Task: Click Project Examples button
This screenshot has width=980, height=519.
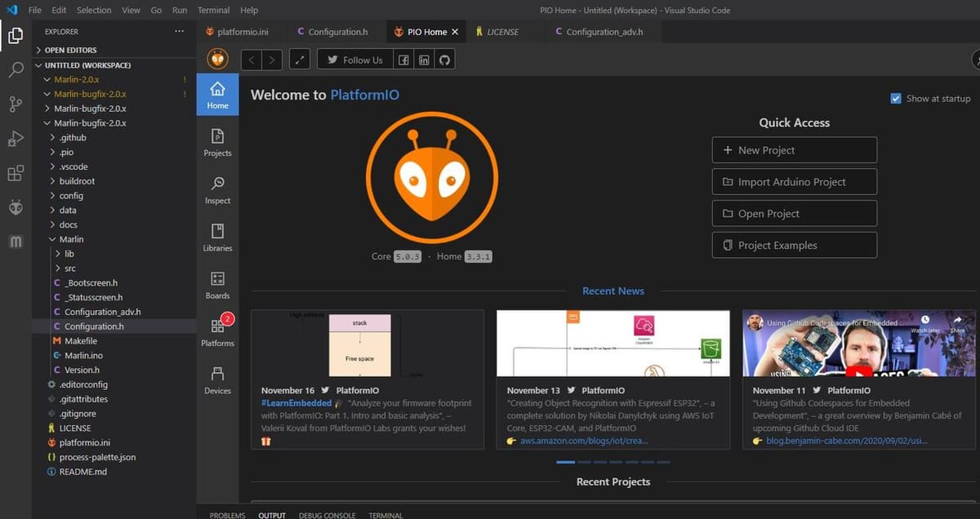Action: click(x=795, y=245)
